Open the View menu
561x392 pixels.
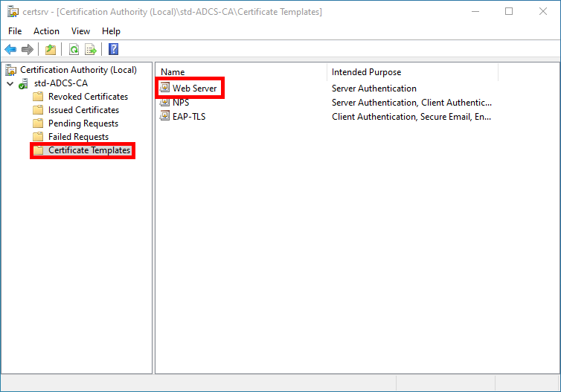pos(80,31)
